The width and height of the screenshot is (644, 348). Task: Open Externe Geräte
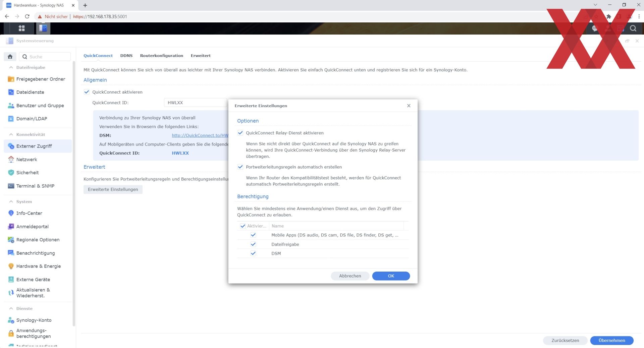(x=38, y=280)
